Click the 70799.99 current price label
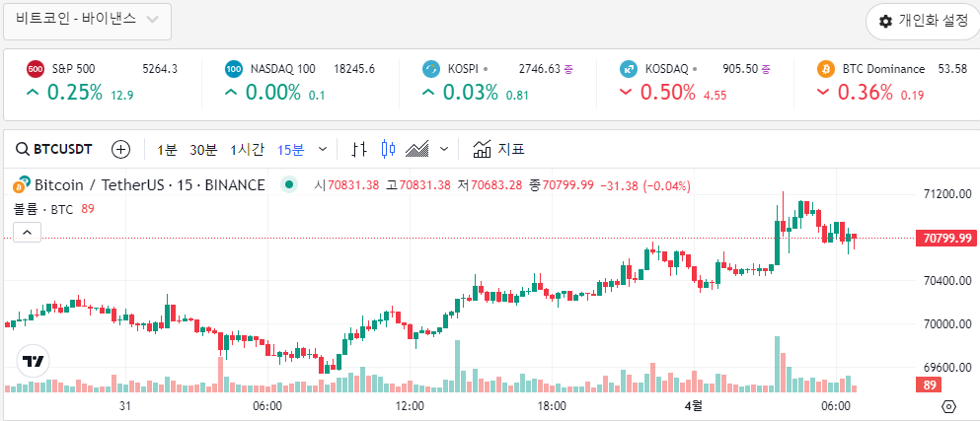The image size is (980, 421). 945,239
